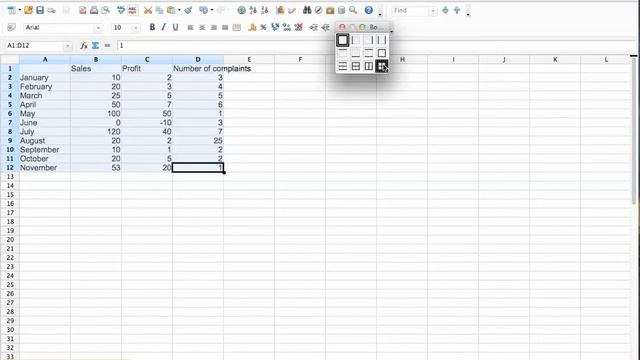Run the spelling check
The image size is (640, 360).
click(x=121, y=10)
